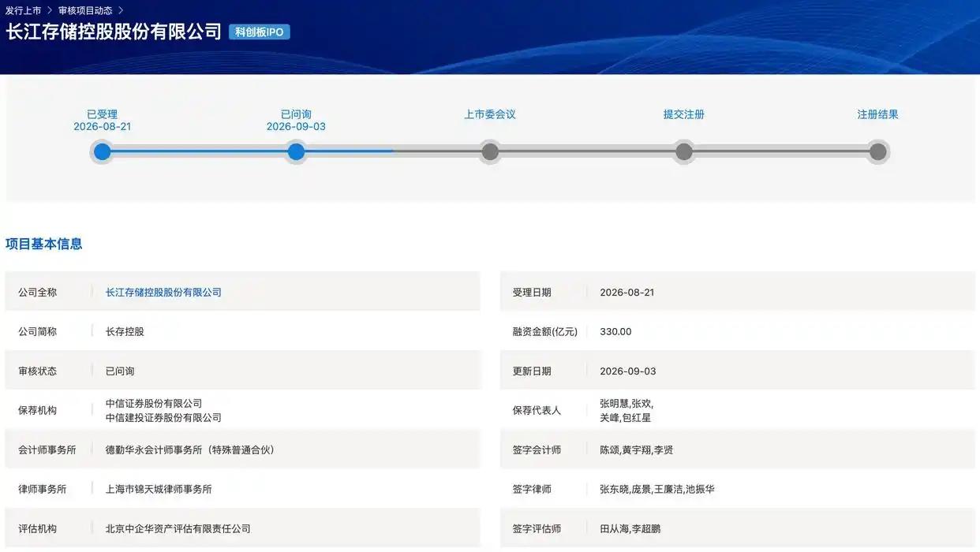Click the 提交注册 step label

(684, 114)
